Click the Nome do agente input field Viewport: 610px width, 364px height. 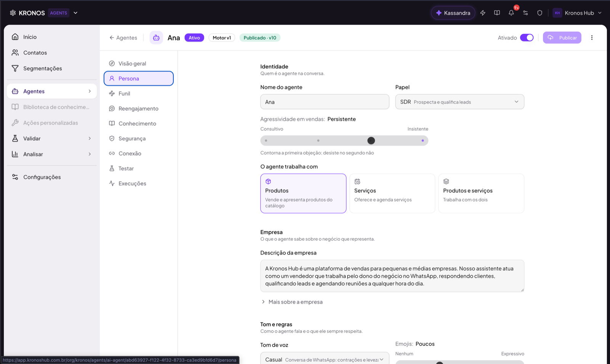click(324, 102)
